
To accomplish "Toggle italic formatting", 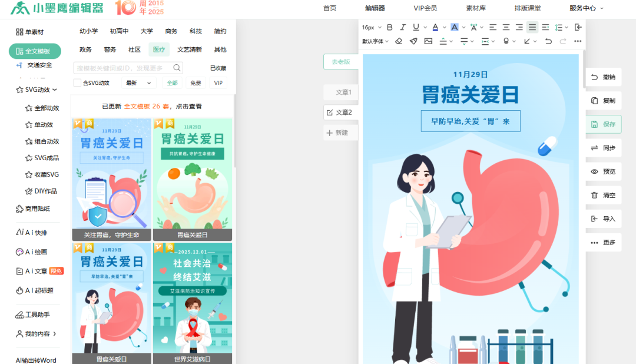I will pos(403,27).
